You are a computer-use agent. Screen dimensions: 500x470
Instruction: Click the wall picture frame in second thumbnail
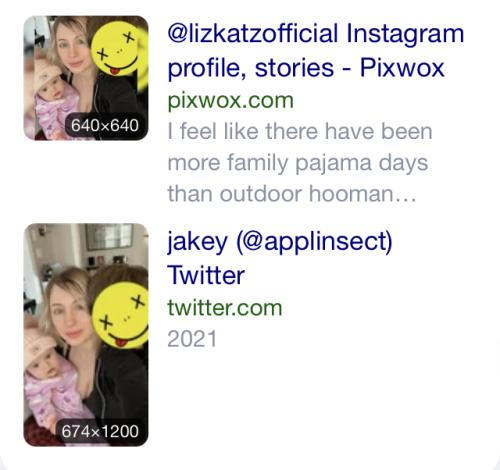(x=109, y=236)
